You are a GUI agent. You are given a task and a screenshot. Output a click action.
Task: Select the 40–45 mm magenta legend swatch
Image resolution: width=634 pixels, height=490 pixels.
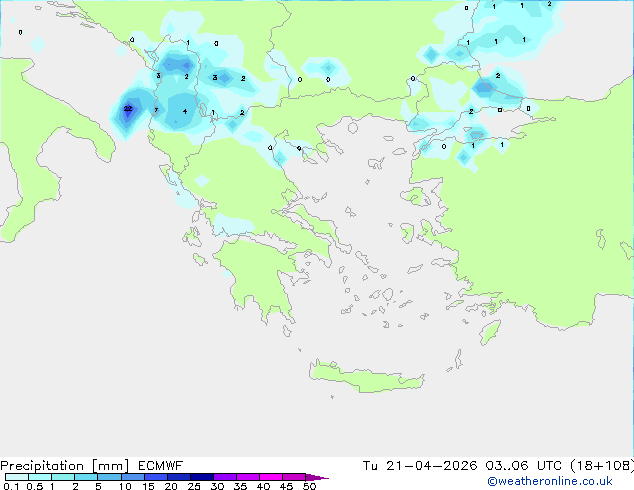click(271, 477)
